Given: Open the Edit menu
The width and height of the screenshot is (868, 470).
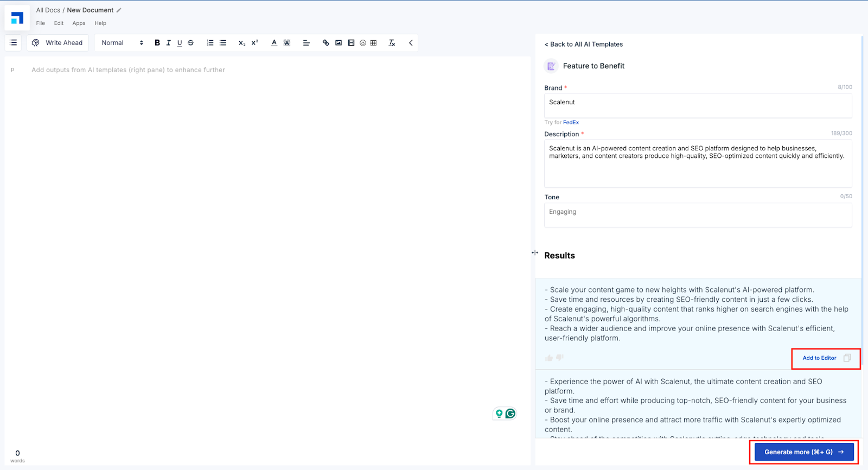Looking at the screenshot, I should click(59, 23).
